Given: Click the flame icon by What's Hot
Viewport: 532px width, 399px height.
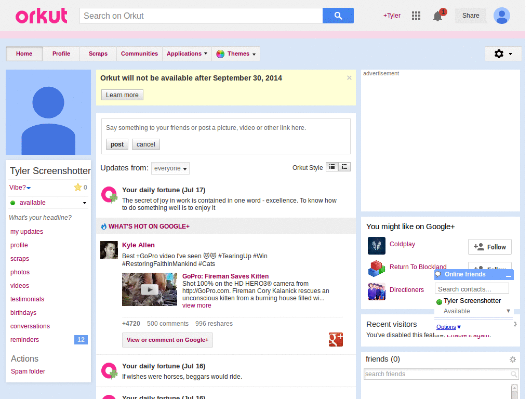Looking at the screenshot, I should pyautogui.click(x=104, y=227).
